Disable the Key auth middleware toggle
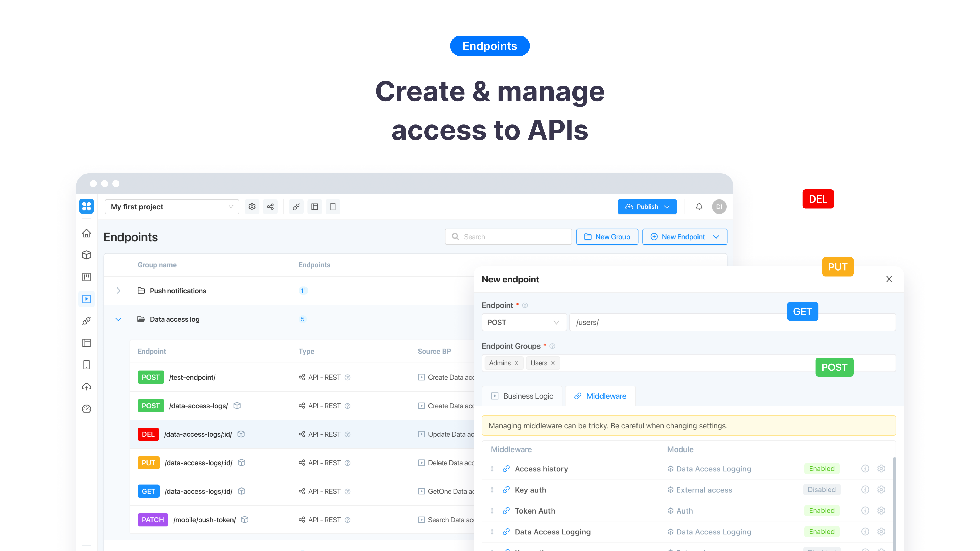 tap(821, 489)
